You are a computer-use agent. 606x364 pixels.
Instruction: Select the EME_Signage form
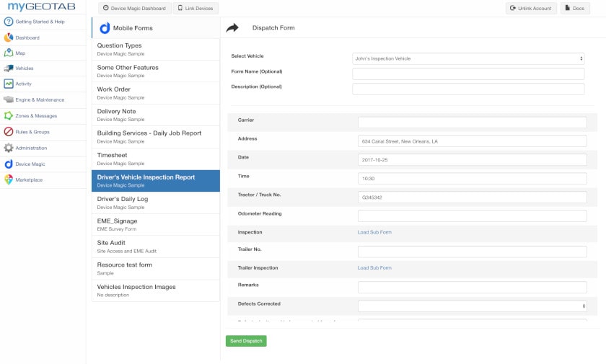click(156, 225)
